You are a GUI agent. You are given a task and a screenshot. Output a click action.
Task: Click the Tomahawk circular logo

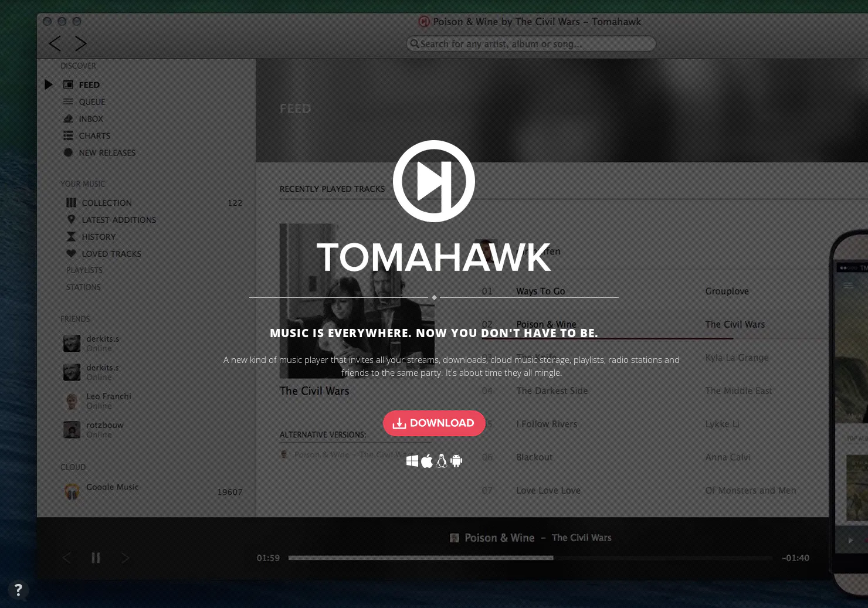pos(434,181)
